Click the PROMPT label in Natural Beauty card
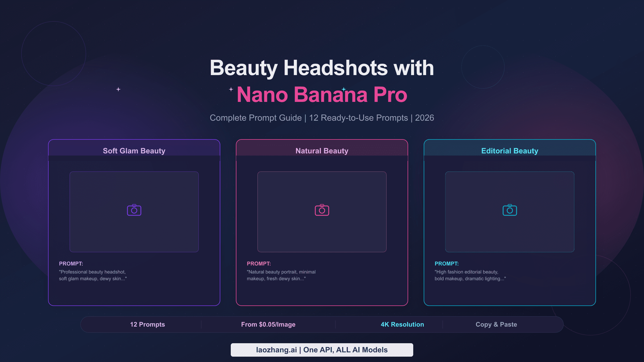 coord(259,264)
